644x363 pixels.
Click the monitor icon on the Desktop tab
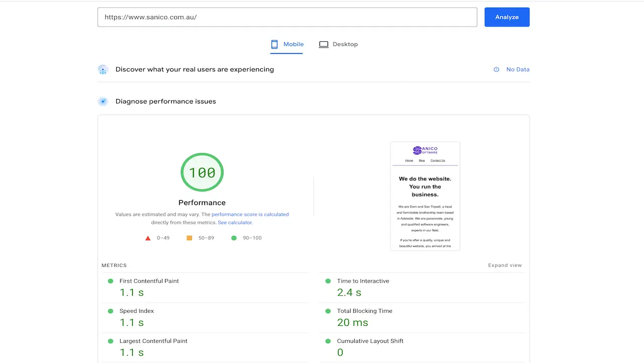(x=324, y=44)
